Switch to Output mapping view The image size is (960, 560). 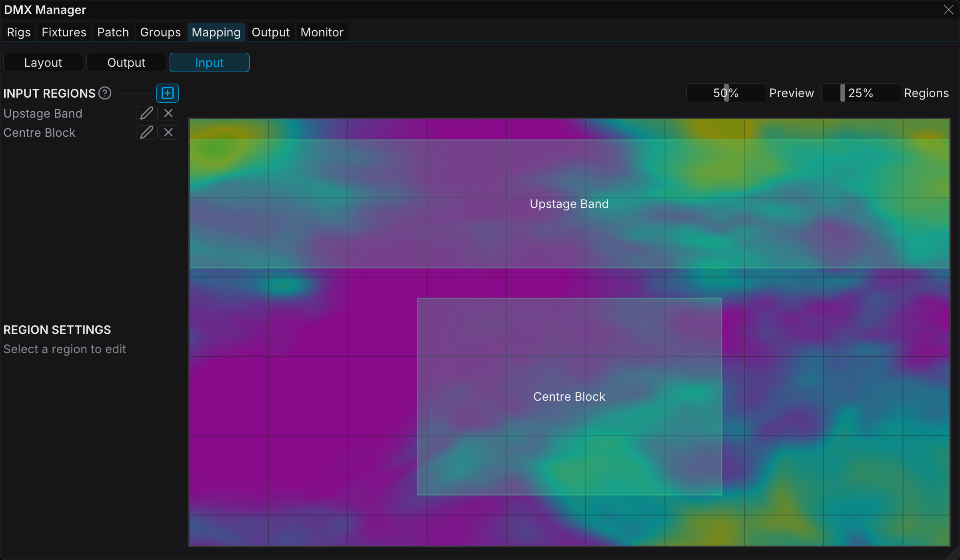point(126,62)
